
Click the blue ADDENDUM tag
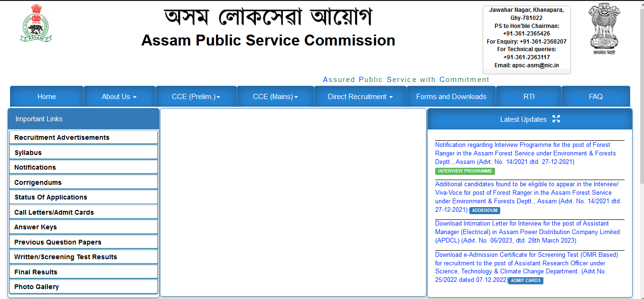485,210
